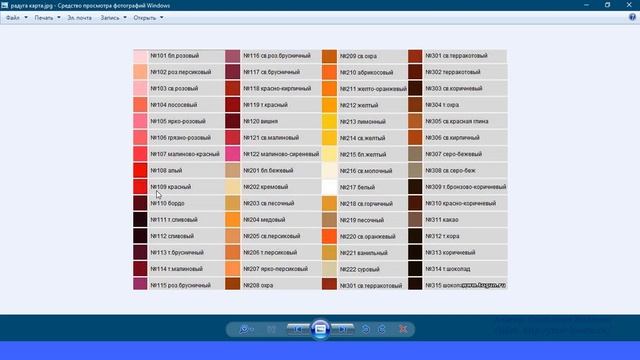Delete the photo with red X
640x360 pixels.
click(403, 329)
